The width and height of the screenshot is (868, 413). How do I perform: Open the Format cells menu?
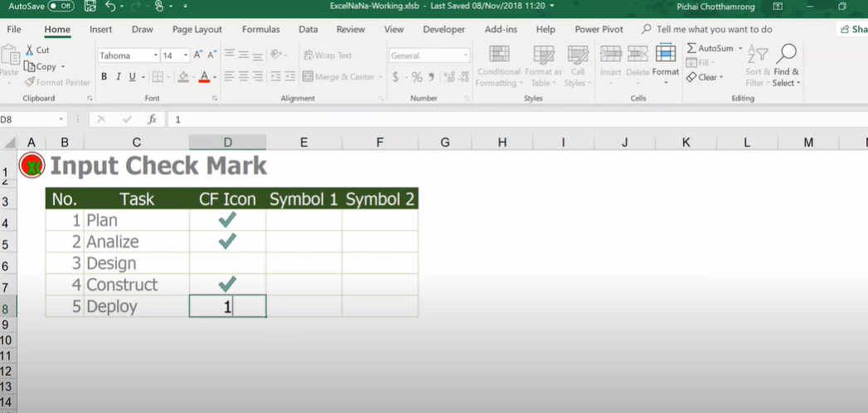click(x=666, y=65)
